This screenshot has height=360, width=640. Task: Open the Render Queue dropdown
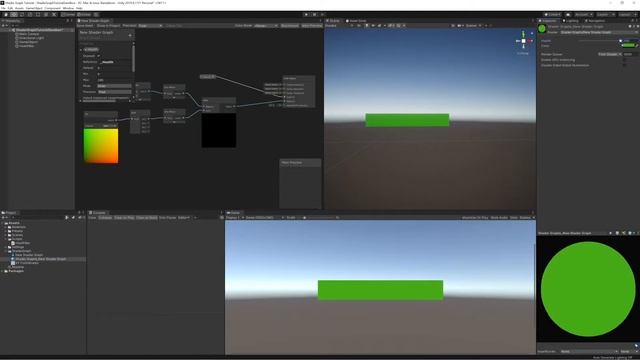point(610,54)
